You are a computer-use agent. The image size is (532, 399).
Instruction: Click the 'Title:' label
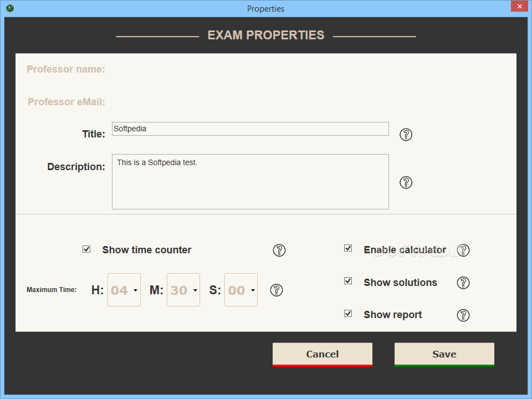(x=94, y=134)
